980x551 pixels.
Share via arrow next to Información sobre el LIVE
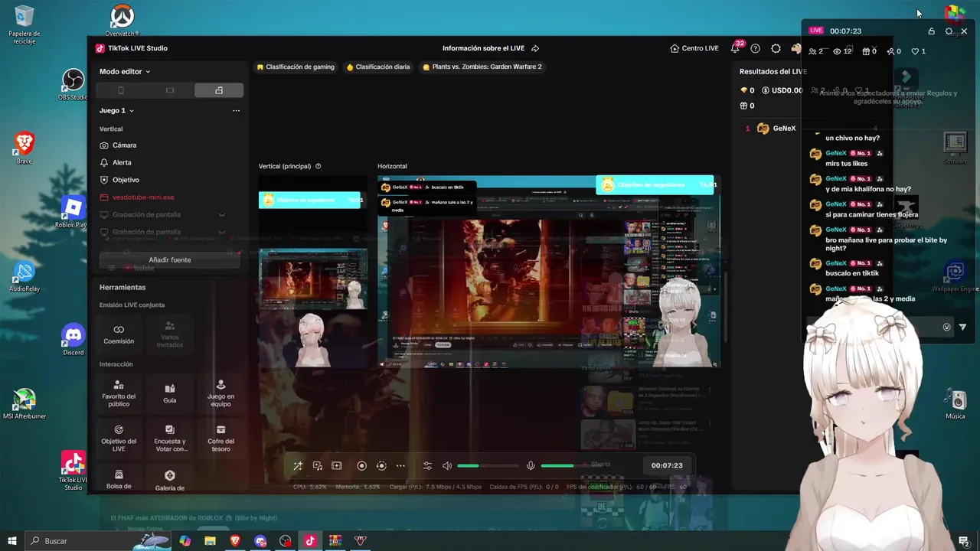coord(535,48)
